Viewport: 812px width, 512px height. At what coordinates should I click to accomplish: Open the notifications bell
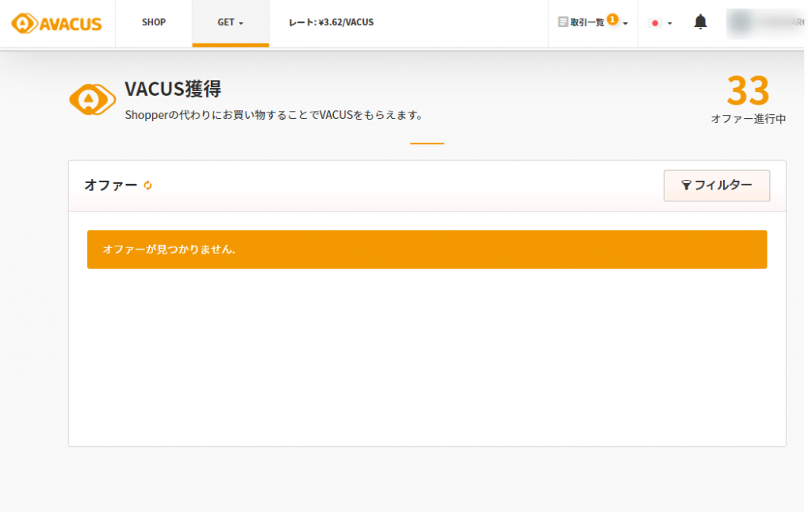(x=700, y=22)
